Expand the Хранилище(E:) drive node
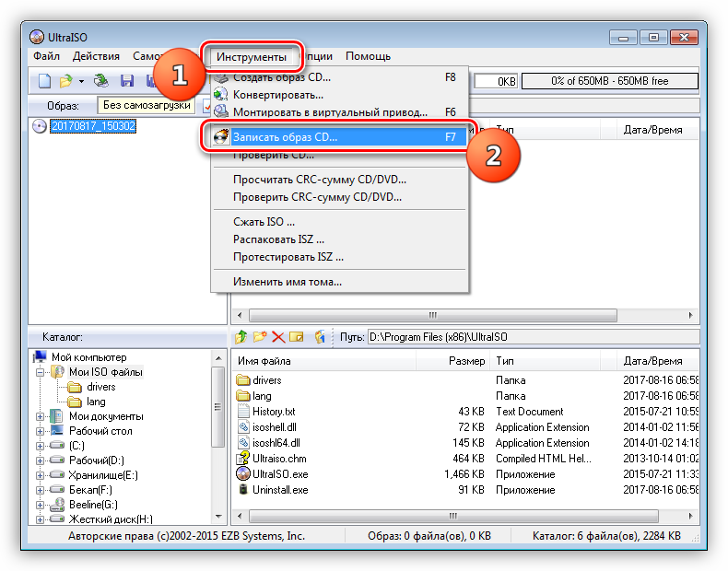 click(x=41, y=475)
